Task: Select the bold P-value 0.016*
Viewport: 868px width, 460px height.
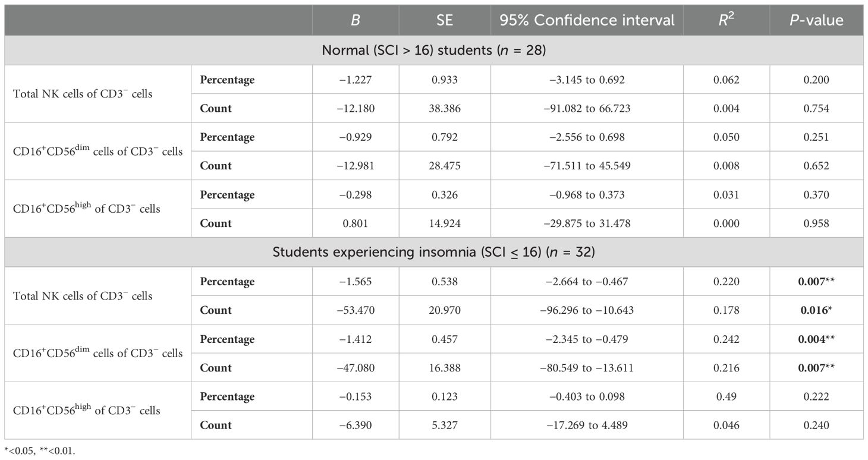Action: click(x=816, y=310)
